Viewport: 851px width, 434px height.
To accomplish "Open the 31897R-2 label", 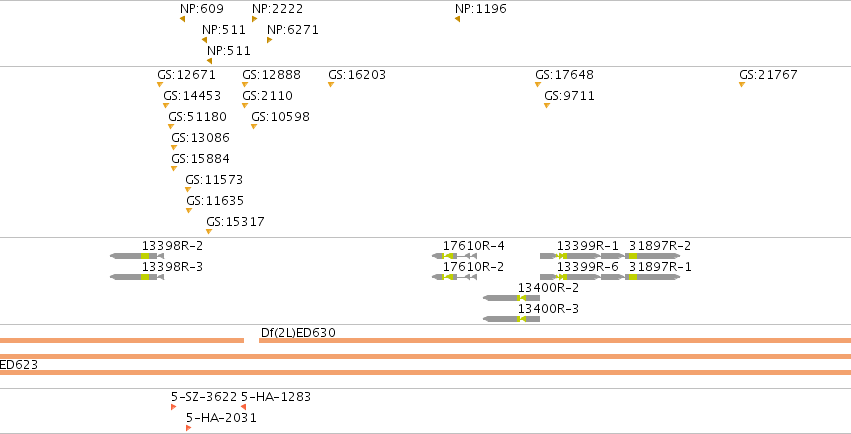I will coord(660,246).
